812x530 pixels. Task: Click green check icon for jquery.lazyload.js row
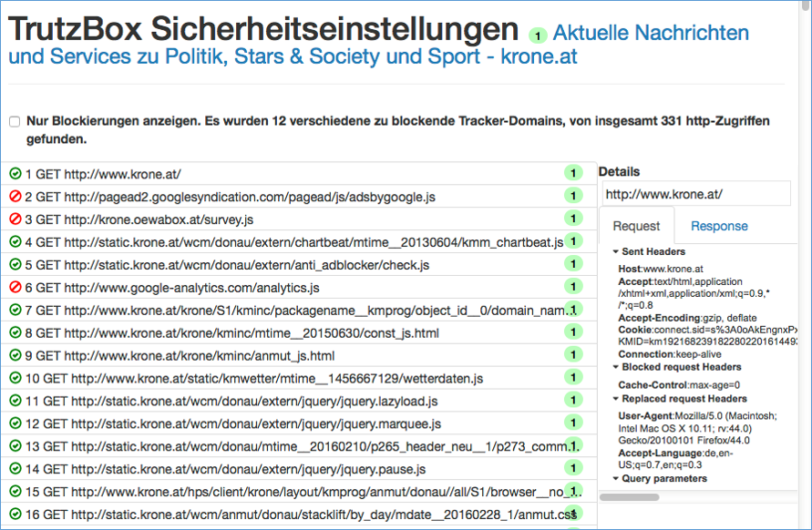pos(15,401)
